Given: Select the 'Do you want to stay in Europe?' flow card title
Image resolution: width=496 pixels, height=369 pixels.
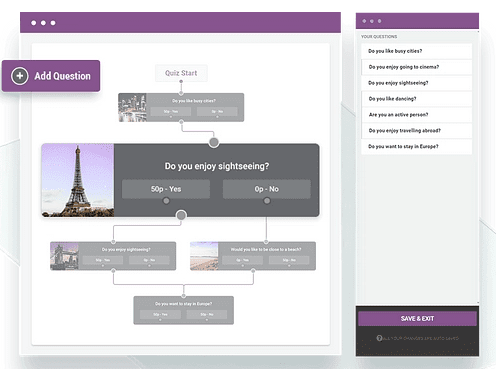Looking at the screenshot, I should coord(184,304).
